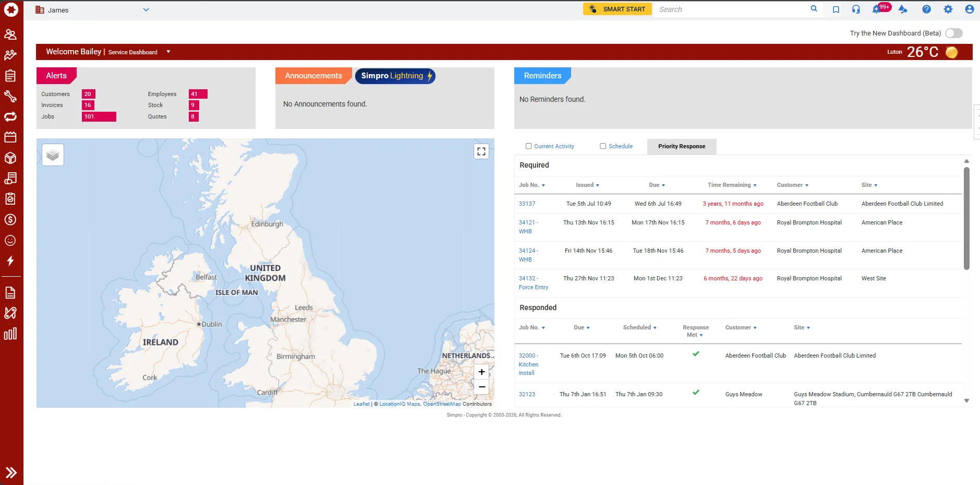
Task: Open job 32123 link
Action: [527, 394]
